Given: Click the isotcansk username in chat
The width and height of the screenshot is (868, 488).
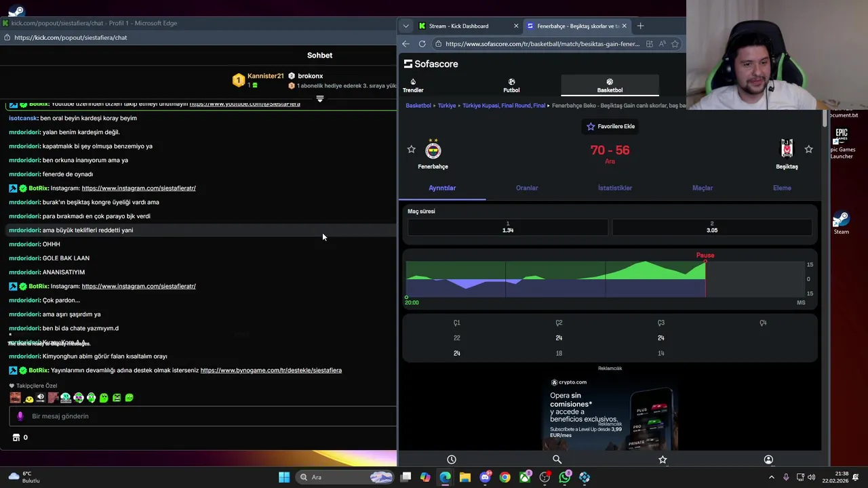Looking at the screenshot, I should [23, 118].
